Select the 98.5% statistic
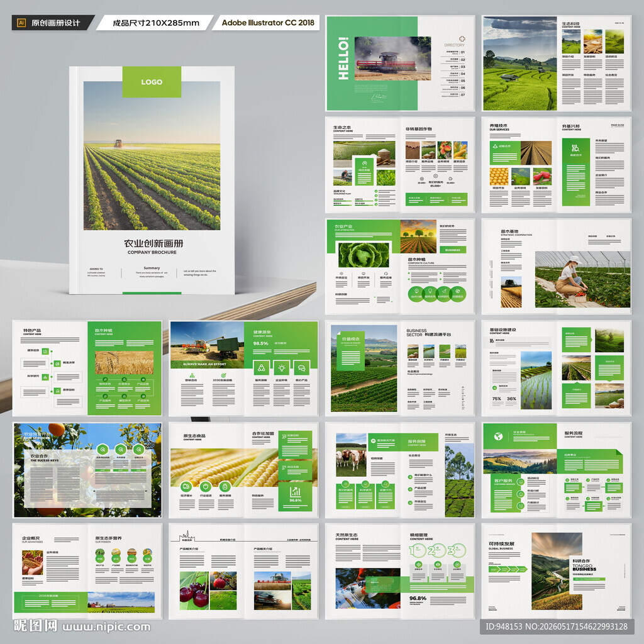This screenshot has width=644, height=644. 261,343
